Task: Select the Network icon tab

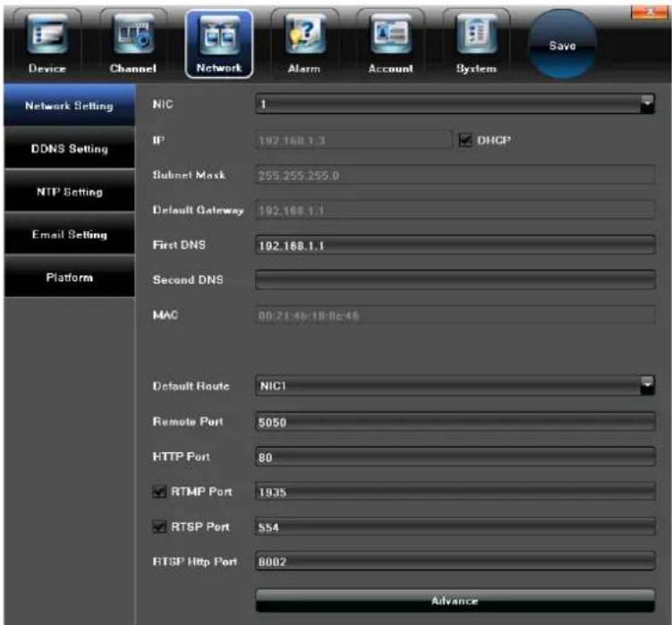Action: pyautogui.click(x=219, y=44)
